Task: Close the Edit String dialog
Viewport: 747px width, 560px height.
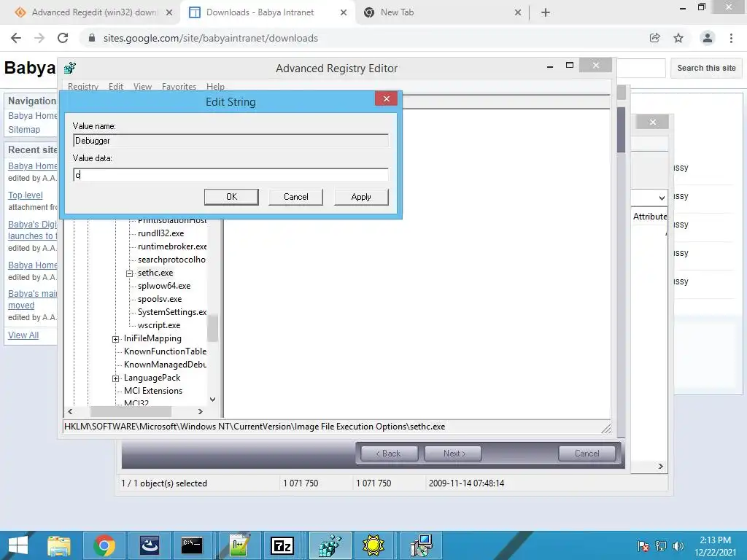Action: pos(387,98)
